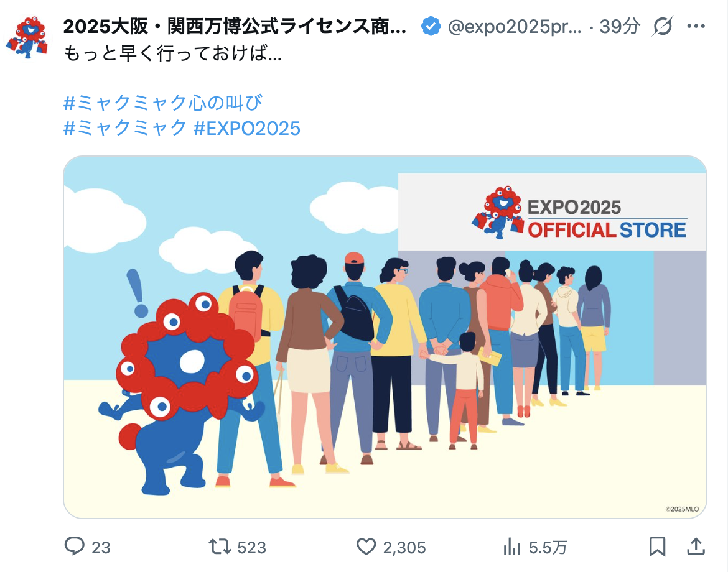Click the standalone #ミャクミャク hashtag
Viewport: 728px width, 572px height.
coord(125,128)
